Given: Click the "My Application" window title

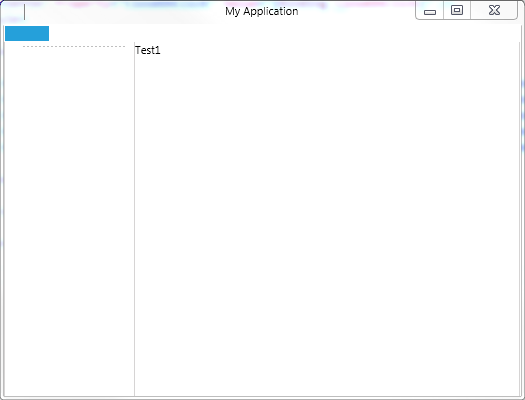Looking at the screenshot, I should coord(261,11).
